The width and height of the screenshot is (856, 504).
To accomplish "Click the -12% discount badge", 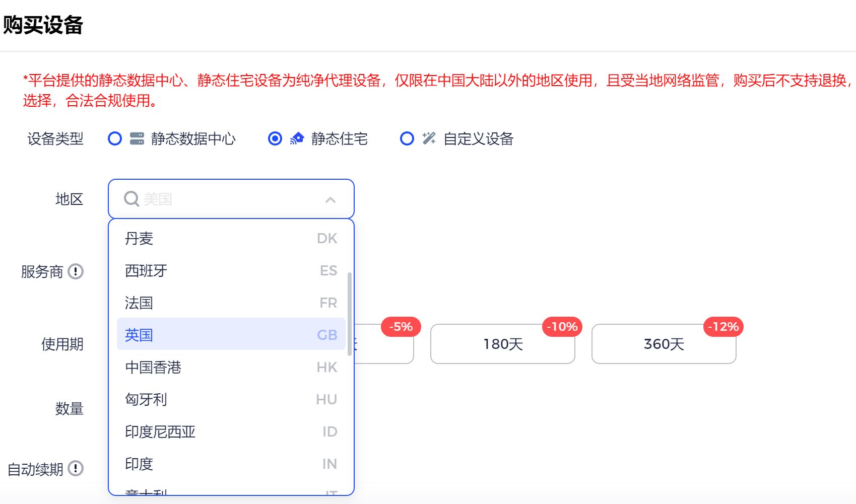I will [723, 327].
